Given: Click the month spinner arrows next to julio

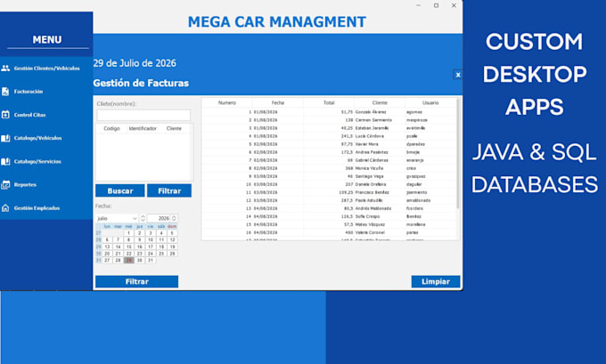Looking at the screenshot, I should (x=143, y=218).
